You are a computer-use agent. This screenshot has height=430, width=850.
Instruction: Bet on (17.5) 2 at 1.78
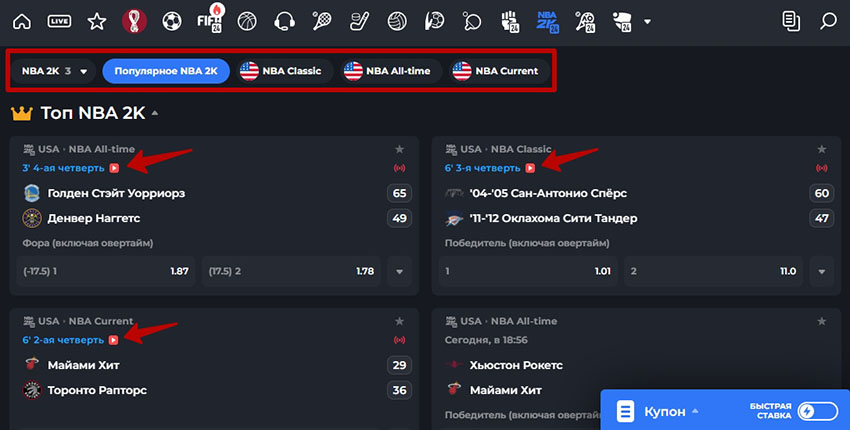[291, 271]
